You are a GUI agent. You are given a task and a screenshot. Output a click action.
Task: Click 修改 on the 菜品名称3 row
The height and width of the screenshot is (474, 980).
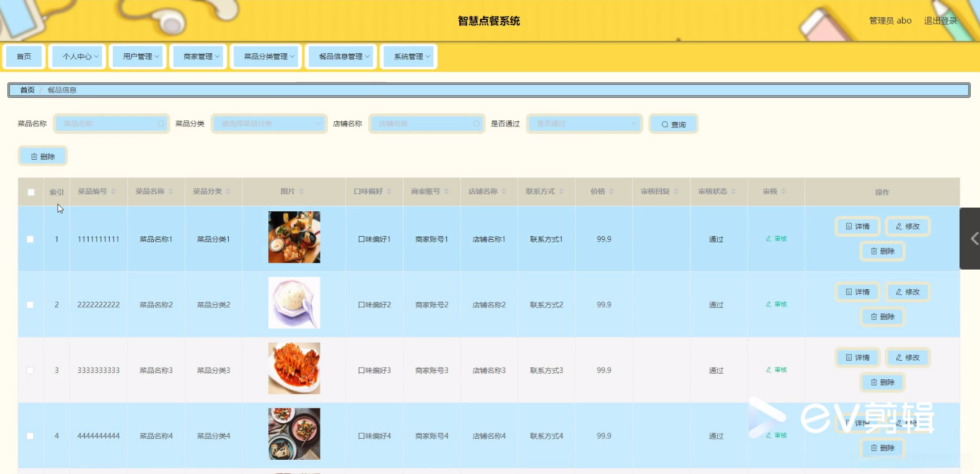(x=907, y=358)
